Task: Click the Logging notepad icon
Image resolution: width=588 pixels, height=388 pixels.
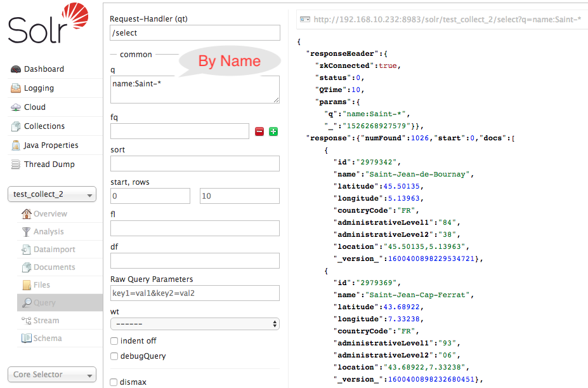Action: pyautogui.click(x=16, y=88)
